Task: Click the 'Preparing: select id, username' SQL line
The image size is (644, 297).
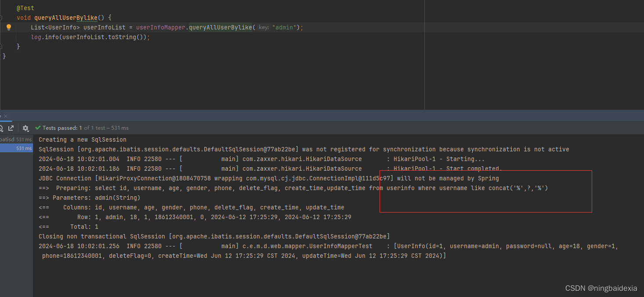Action: pos(293,188)
